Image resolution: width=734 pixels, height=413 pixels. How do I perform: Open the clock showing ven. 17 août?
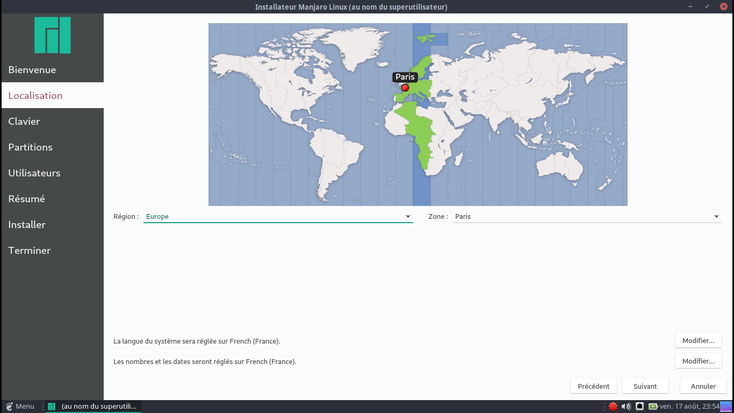click(x=689, y=406)
